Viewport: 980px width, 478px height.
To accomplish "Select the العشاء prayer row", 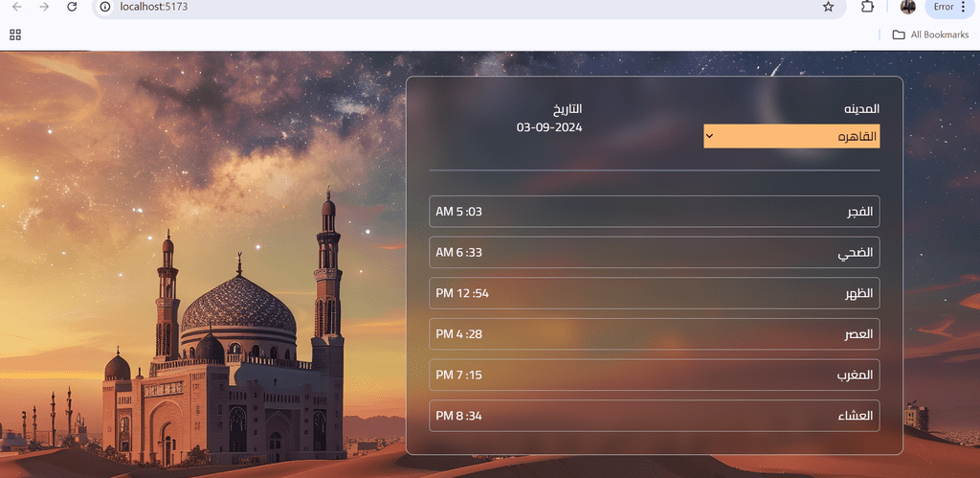I will point(655,416).
